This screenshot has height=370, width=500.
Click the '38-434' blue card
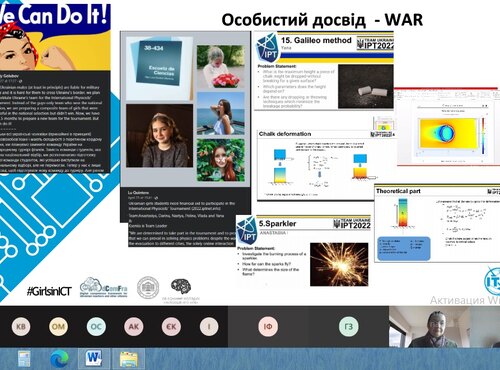pyautogui.click(x=158, y=64)
